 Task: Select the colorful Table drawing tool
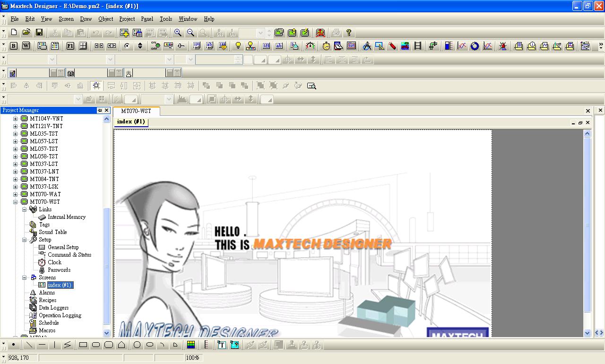point(191,345)
